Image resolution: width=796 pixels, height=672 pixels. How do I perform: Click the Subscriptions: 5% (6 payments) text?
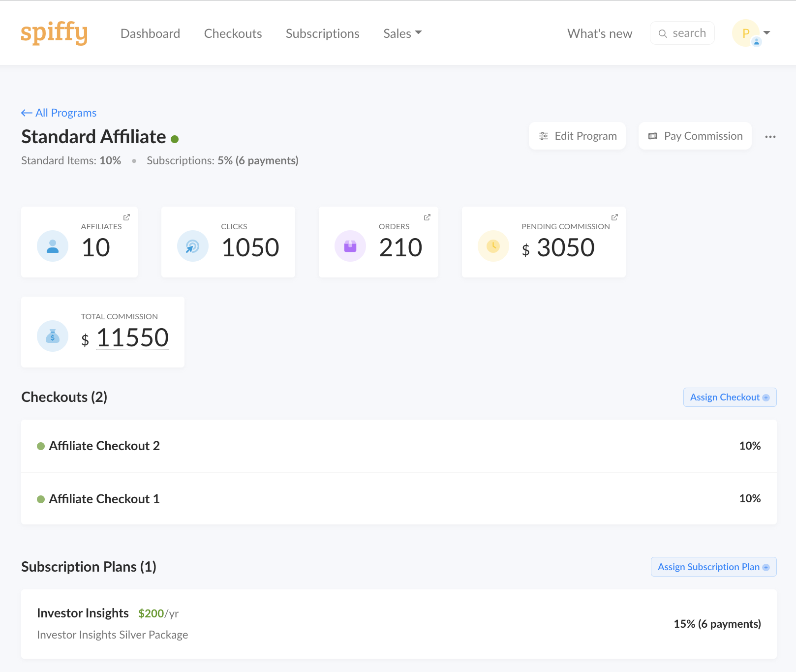pos(222,160)
